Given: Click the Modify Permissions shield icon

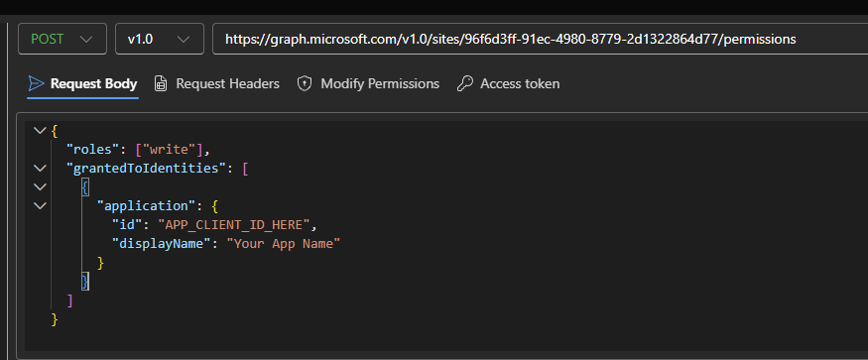Looking at the screenshot, I should click(305, 83).
